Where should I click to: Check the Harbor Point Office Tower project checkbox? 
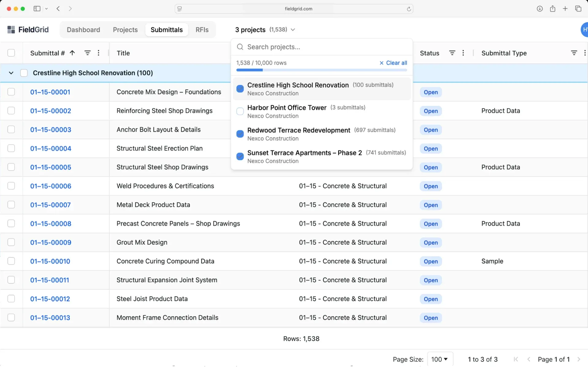tap(240, 111)
